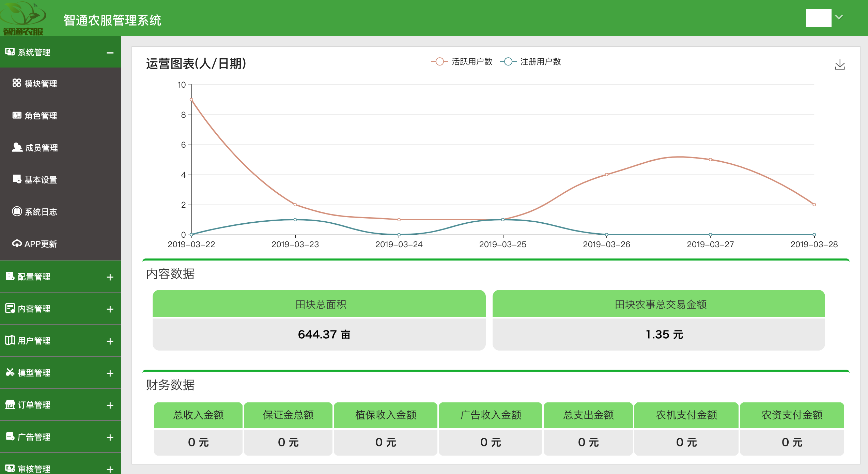Screen dimensions: 868x474
Task: Click the 用户管理 book icon
Action: [10, 340]
